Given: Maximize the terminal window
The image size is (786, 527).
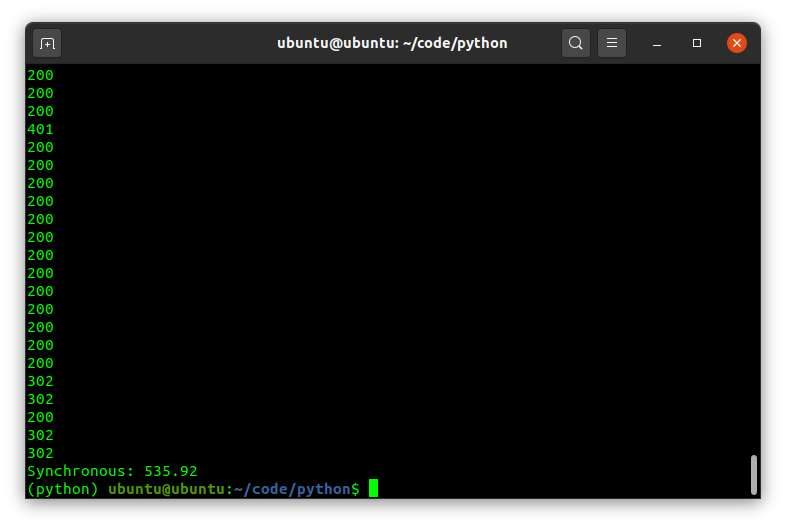Looking at the screenshot, I should pyautogui.click(x=697, y=44).
